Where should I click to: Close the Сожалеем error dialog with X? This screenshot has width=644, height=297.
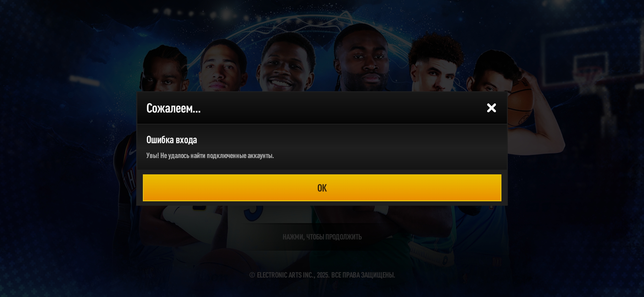coord(491,108)
